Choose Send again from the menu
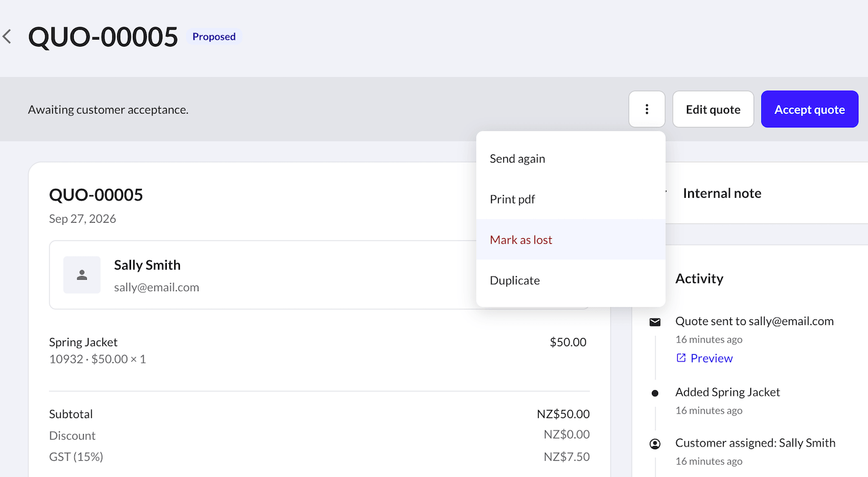 click(570, 159)
